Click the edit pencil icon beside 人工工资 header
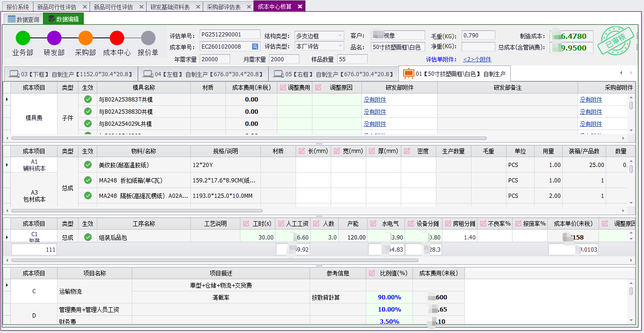644x333 pixels. 281,224
